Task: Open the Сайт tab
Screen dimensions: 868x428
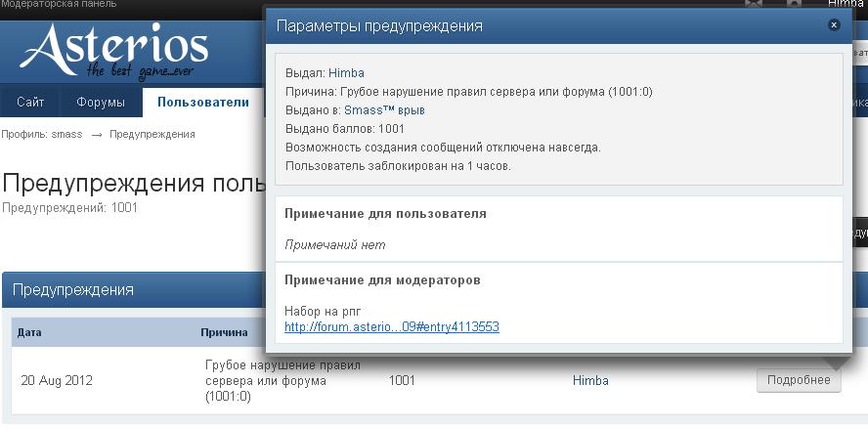Action: pos(30,103)
